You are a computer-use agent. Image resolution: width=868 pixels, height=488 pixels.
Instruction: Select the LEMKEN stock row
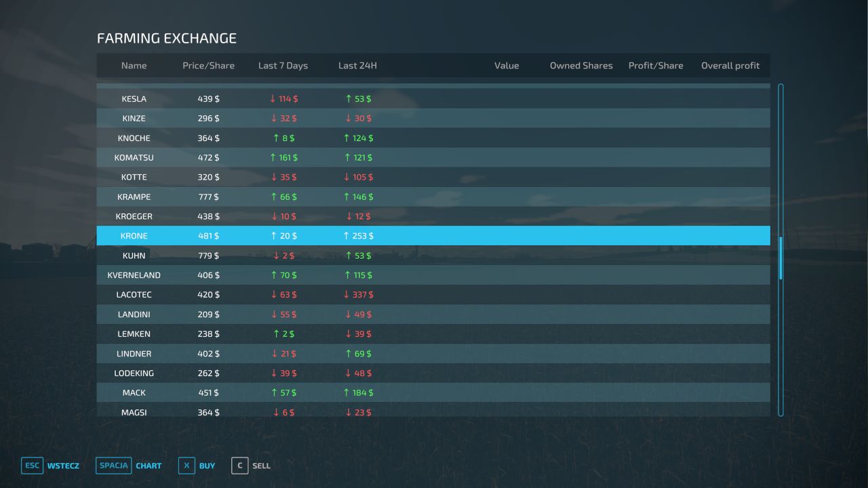[x=433, y=335]
